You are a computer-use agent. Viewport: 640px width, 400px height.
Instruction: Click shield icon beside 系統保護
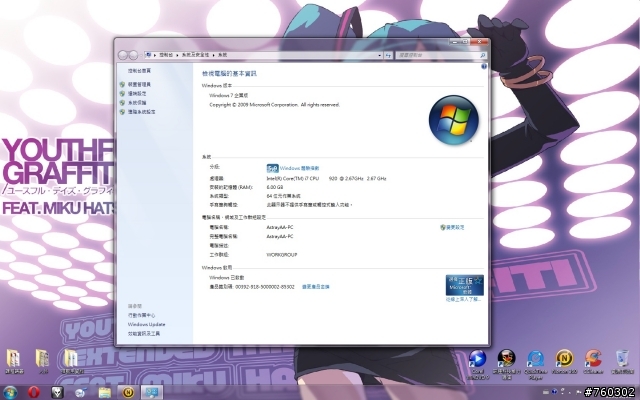coord(122,102)
